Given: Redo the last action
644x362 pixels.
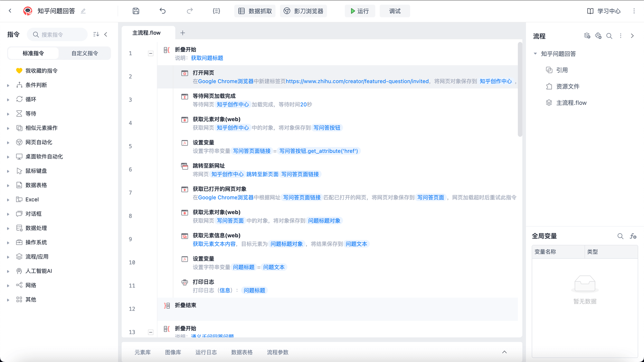Looking at the screenshot, I should [x=190, y=11].
